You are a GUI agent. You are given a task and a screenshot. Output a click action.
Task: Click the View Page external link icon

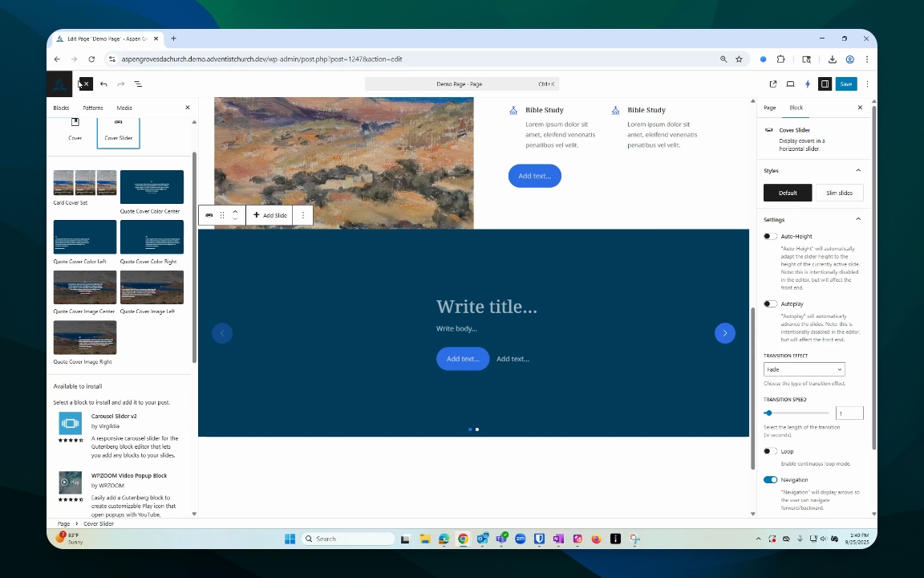coord(773,84)
